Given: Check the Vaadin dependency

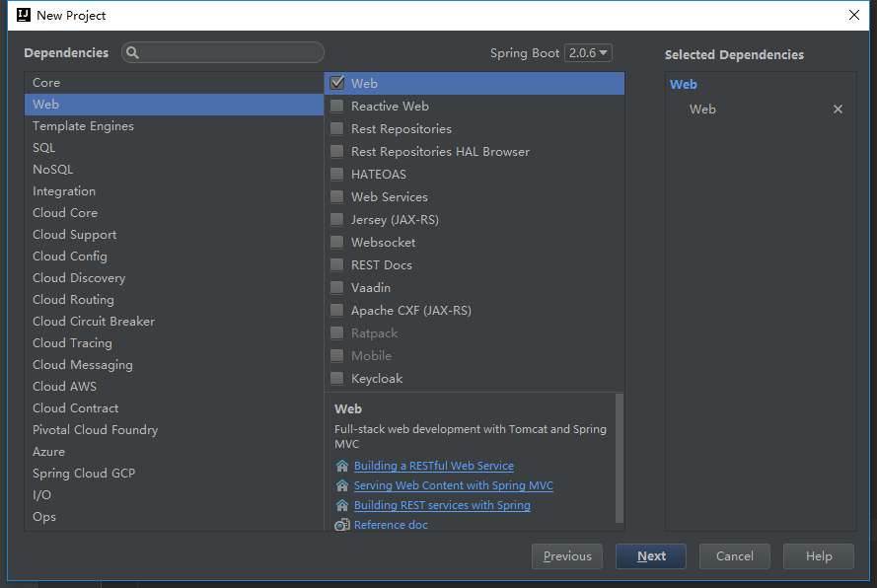Looking at the screenshot, I should (336, 287).
